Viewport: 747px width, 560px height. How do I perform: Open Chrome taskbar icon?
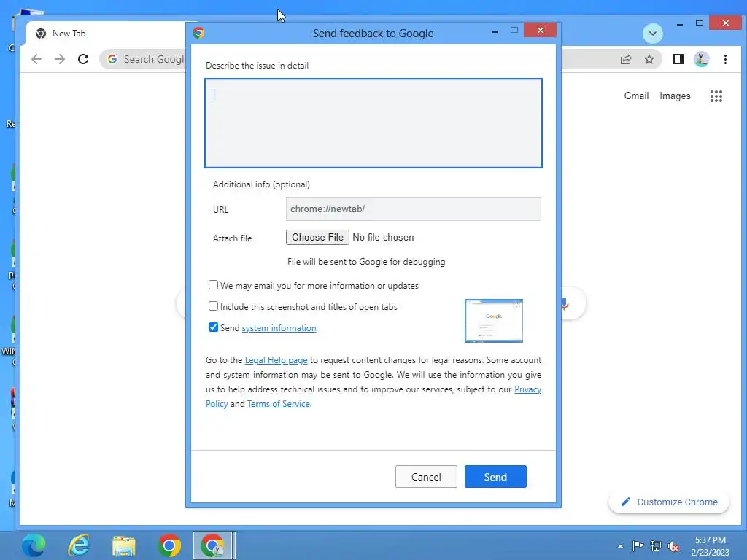169,545
